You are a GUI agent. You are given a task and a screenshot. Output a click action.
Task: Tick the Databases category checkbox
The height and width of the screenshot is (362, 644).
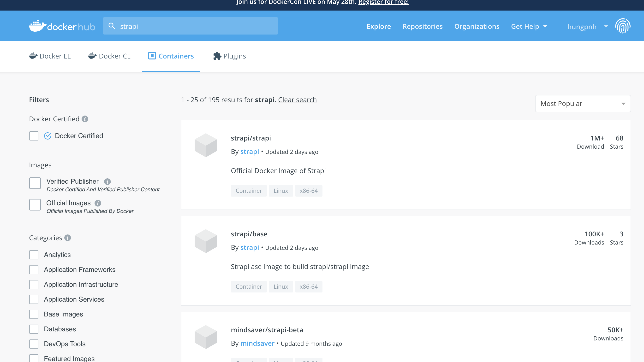(34, 329)
